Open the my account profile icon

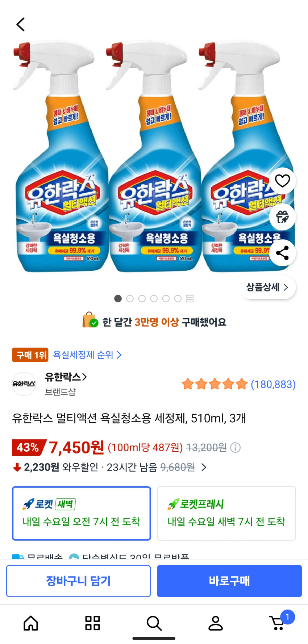click(x=216, y=623)
